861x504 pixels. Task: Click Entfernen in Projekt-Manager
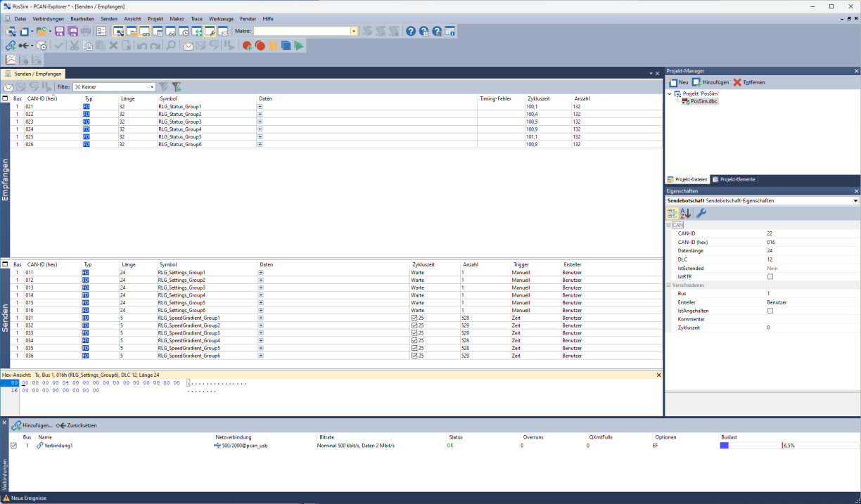click(749, 82)
